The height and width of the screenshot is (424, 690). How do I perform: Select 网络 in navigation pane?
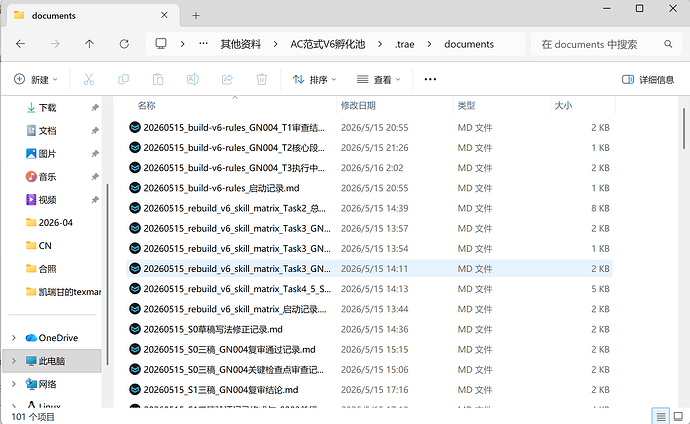point(48,384)
